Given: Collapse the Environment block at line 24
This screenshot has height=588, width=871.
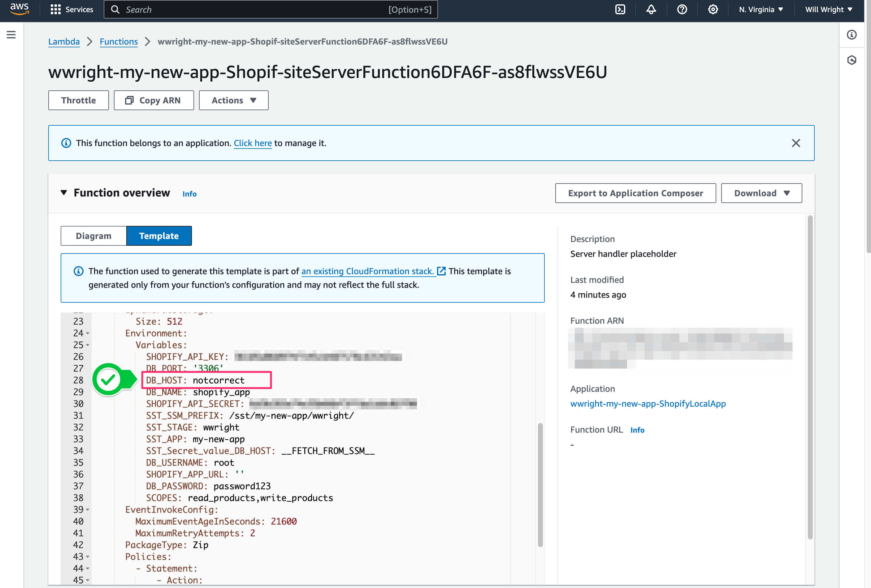Looking at the screenshot, I should 88,333.
